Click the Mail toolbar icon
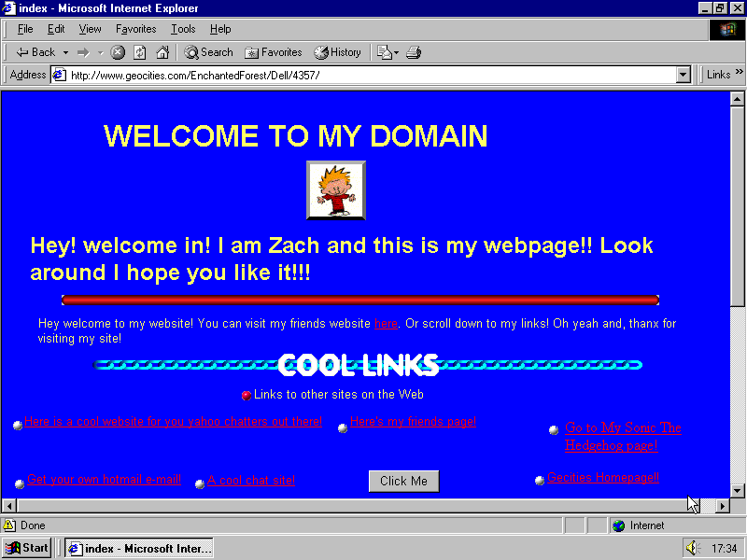Screen dimensions: 747x560 coord(385,52)
